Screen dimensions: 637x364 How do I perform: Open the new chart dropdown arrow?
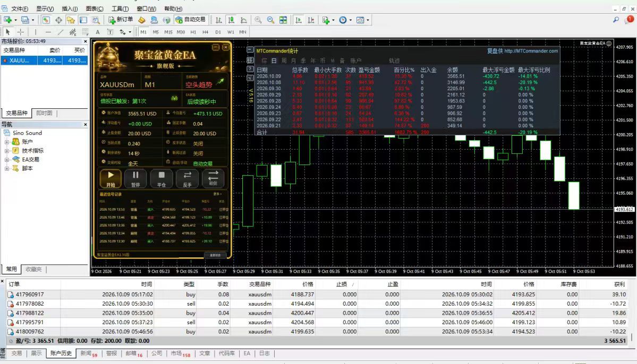[16, 20]
